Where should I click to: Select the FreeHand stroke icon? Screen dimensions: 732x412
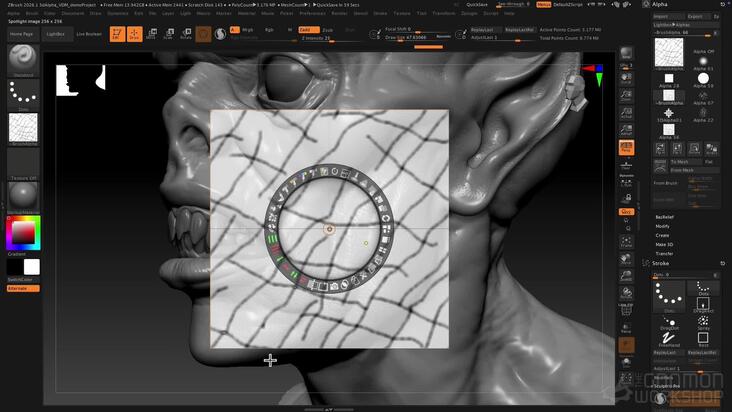[x=669, y=340]
